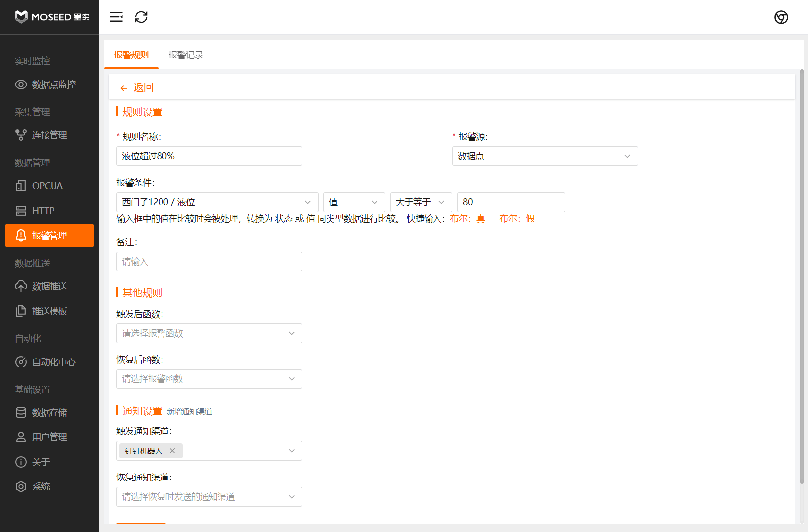The height and width of the screenshot is (532, 808).
Task: Click hexagon gear icon beside 系统
Action: point(21,486)
